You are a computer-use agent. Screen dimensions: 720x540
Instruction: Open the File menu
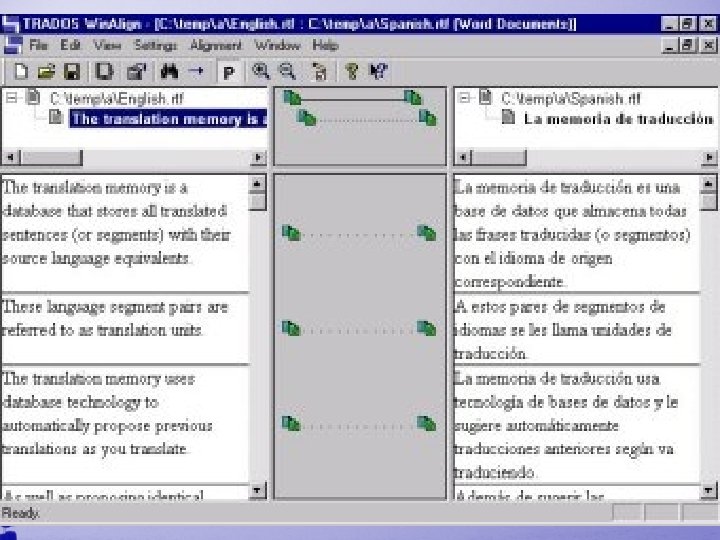[x=39, y=45]
